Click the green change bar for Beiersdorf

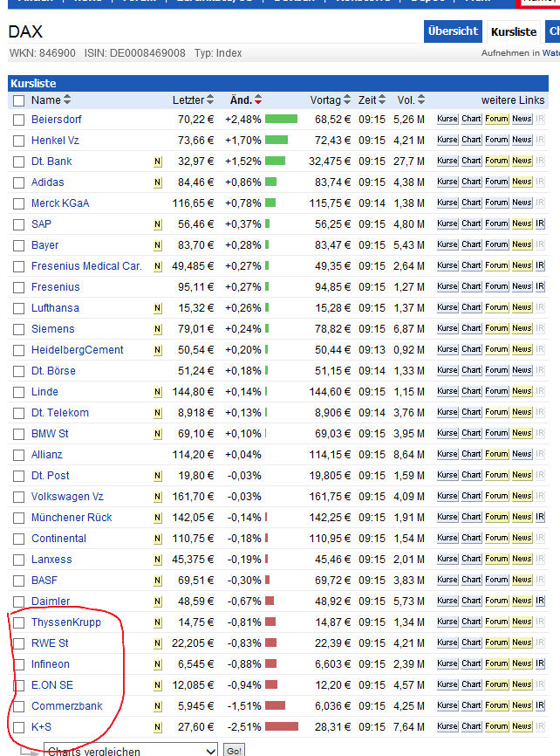point(281,119)
